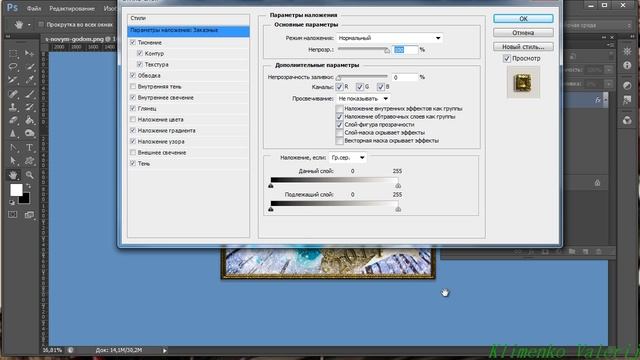Image resolution: width=640 pixels, height=360 pixels.
Task: Select the Eyedropper tool
Action: point(29,80)
